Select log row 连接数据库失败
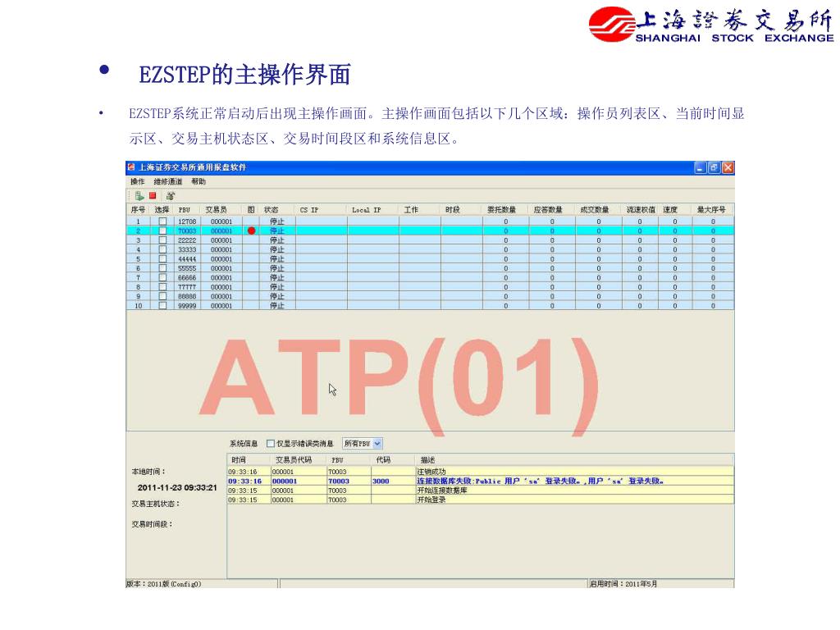 481,481
